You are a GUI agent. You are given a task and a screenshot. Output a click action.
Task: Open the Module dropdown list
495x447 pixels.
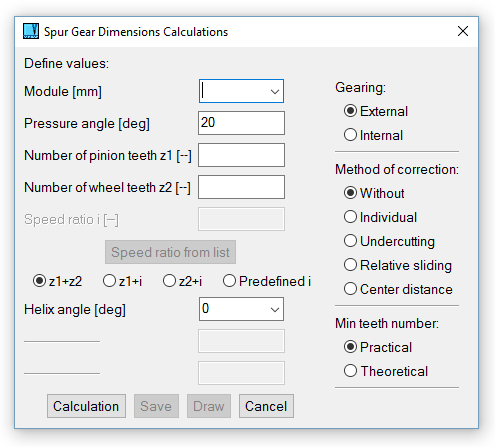pos(275,91)
